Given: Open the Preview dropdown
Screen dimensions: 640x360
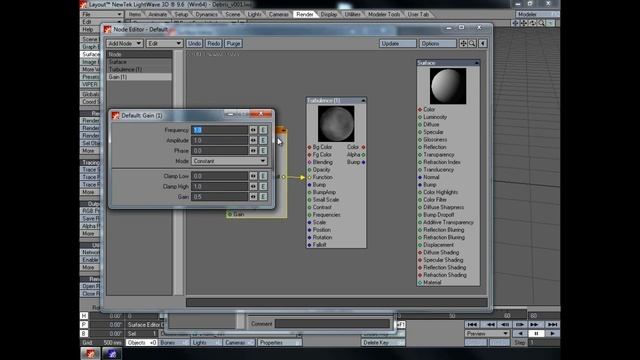Looking at the screenshot, I should (x=487, y=333).
